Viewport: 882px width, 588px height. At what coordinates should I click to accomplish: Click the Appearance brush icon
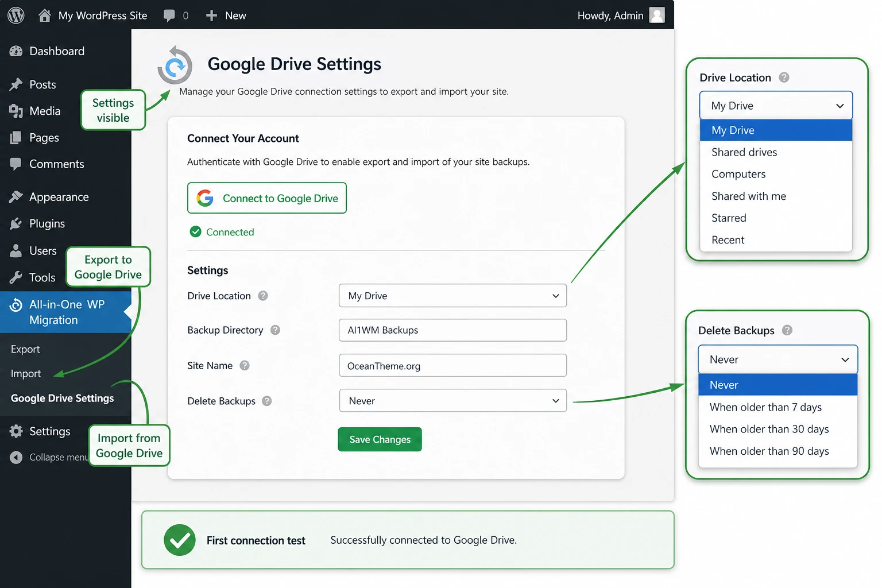[x=16, y=197]
